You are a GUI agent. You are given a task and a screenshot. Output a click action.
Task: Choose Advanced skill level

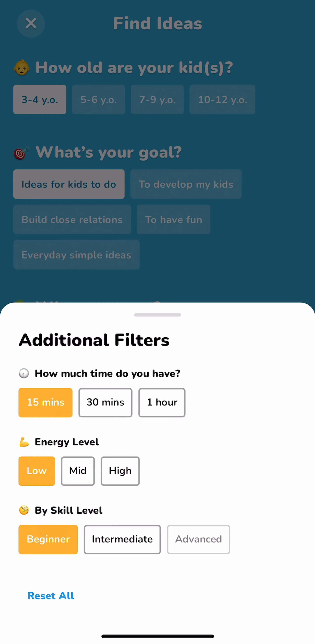click(198, 539)
